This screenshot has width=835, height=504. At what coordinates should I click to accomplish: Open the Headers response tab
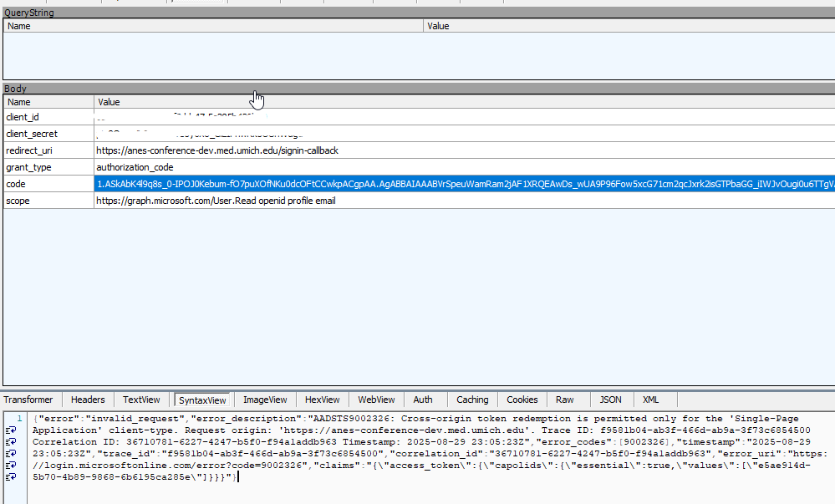coord(88,400)
